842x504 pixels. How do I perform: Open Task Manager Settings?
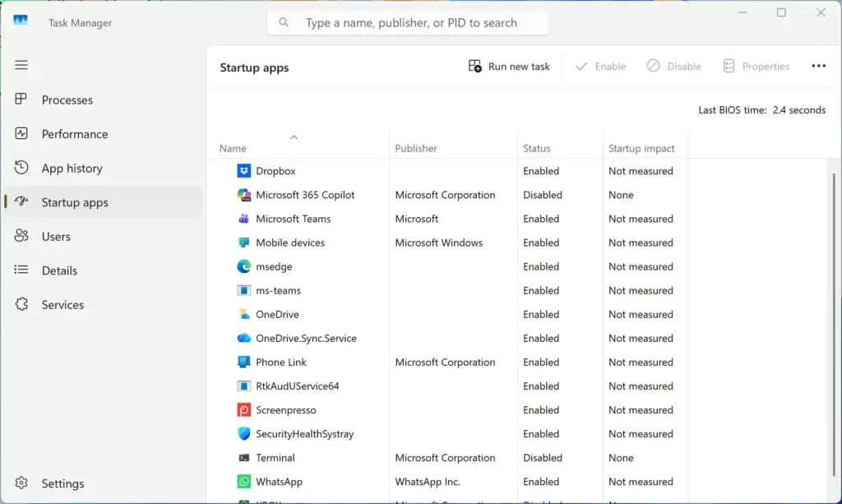103,483
